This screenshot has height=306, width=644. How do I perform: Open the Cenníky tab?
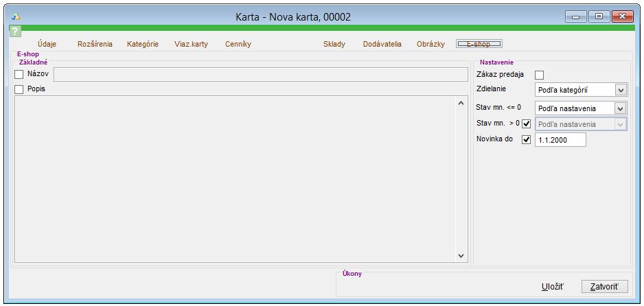click(x=238, y=45)
